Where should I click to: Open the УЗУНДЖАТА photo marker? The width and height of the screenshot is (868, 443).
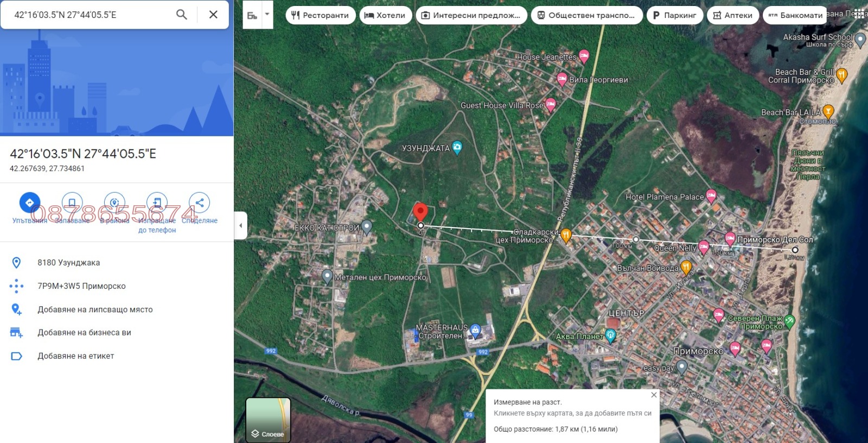(457, 147)
